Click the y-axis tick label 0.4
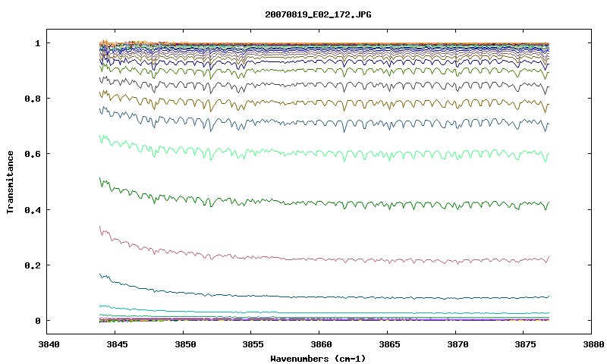Image resolution: width=607 pixels, height=364 pixels. (33, 210)
